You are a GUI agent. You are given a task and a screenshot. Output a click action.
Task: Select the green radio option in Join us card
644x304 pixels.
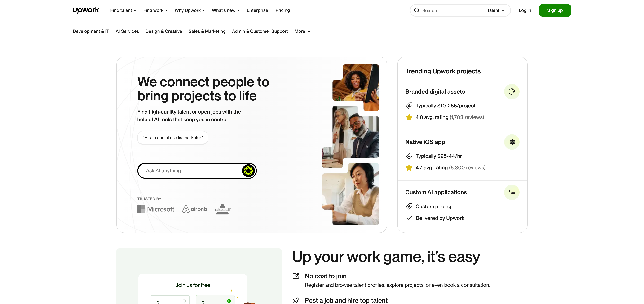(229, 301)
